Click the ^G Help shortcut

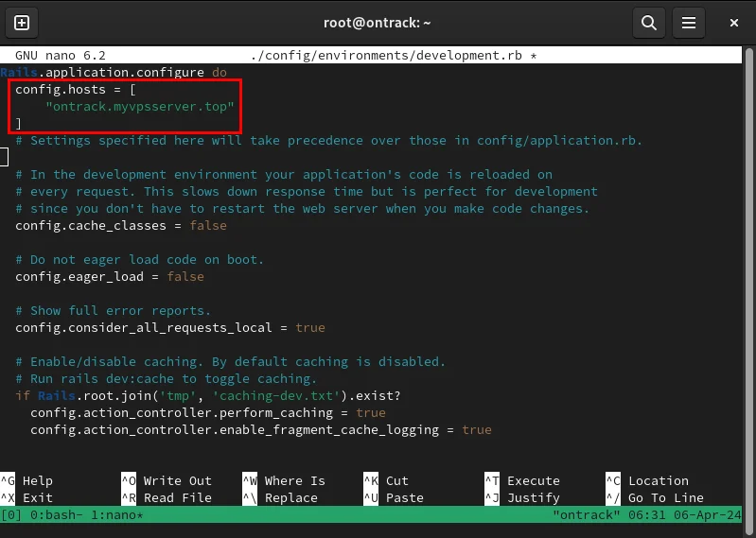27,480
